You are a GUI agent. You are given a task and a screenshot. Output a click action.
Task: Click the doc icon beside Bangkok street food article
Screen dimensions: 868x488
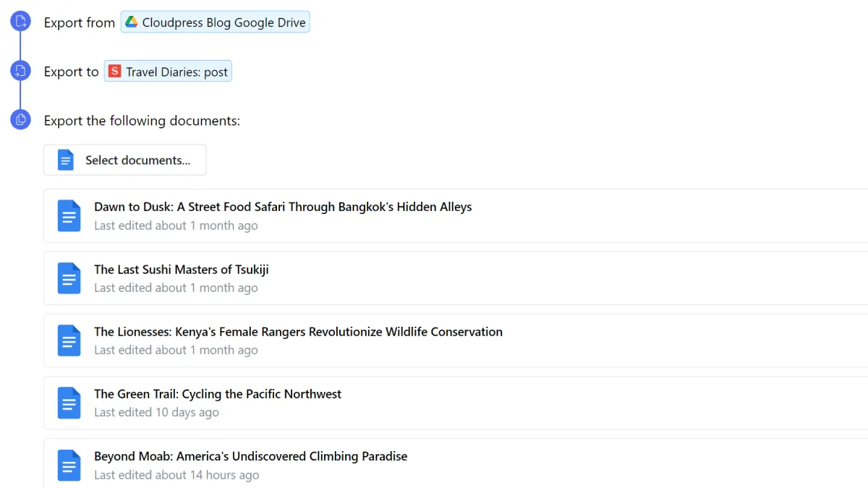click(69, 215)
